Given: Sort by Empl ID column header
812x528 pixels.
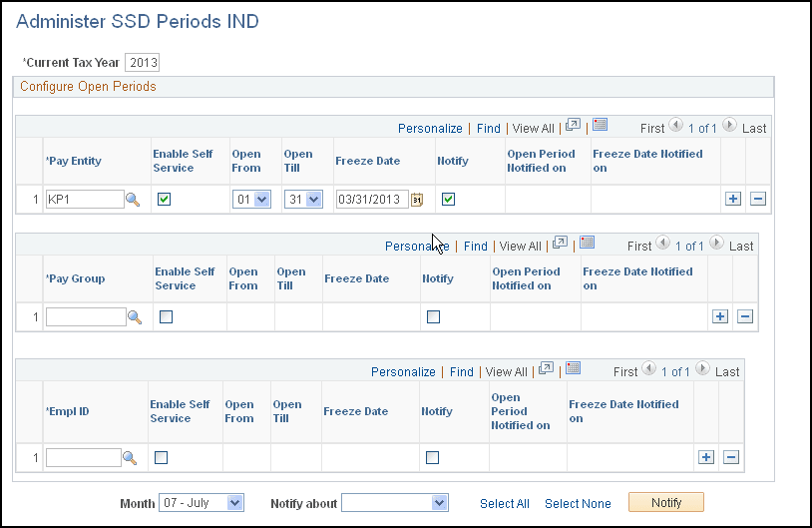Looking at the screenshot, I should point(67,411).
